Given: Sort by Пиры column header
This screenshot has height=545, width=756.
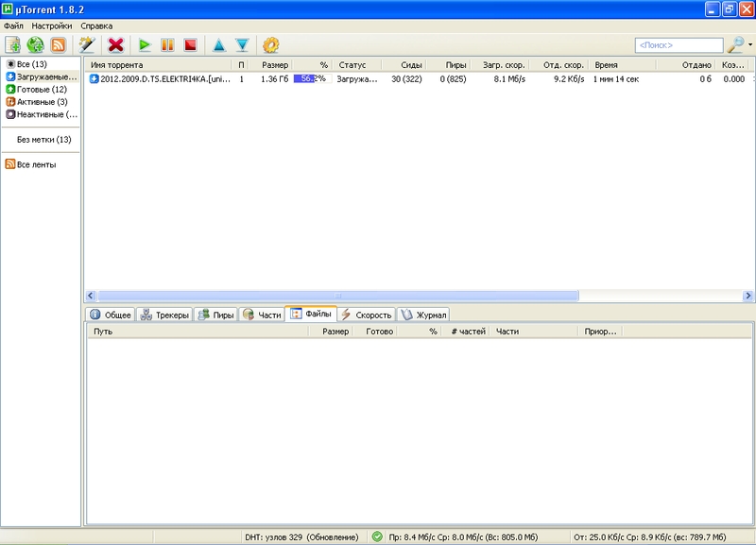Looking at the screenshot, I should tap(448, 64).
